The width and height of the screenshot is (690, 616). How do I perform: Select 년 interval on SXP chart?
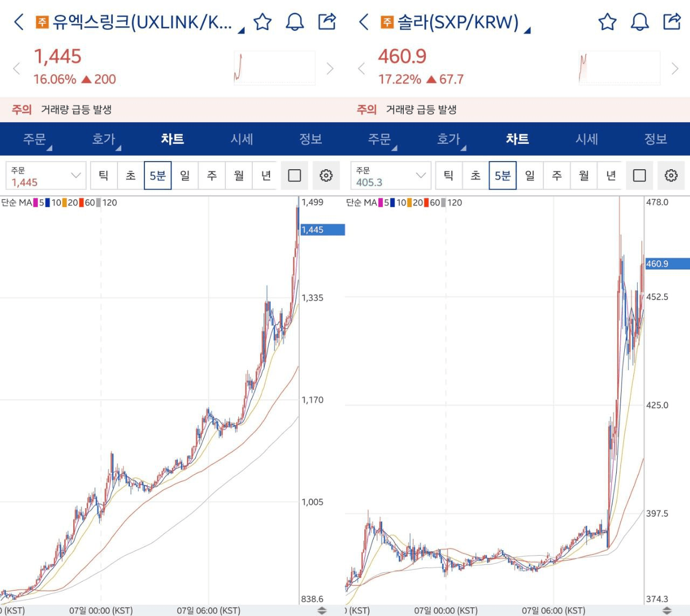tap(611, 176)
